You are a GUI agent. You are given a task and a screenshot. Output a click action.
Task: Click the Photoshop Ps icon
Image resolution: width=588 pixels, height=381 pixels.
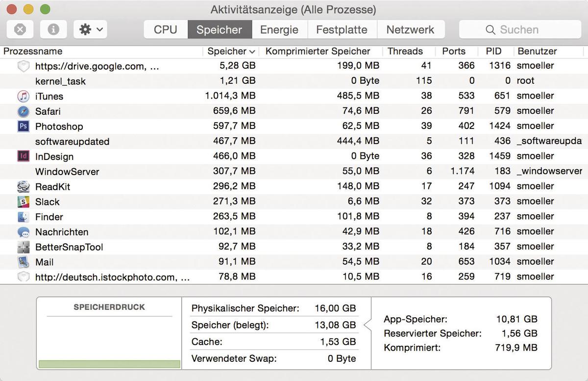[23, 127]
